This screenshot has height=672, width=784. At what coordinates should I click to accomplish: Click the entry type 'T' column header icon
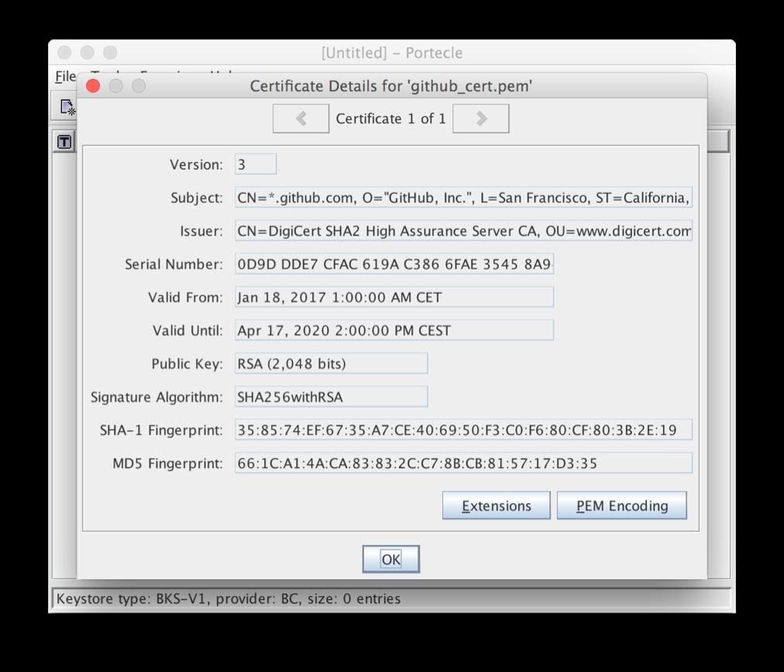click(64, 142)
